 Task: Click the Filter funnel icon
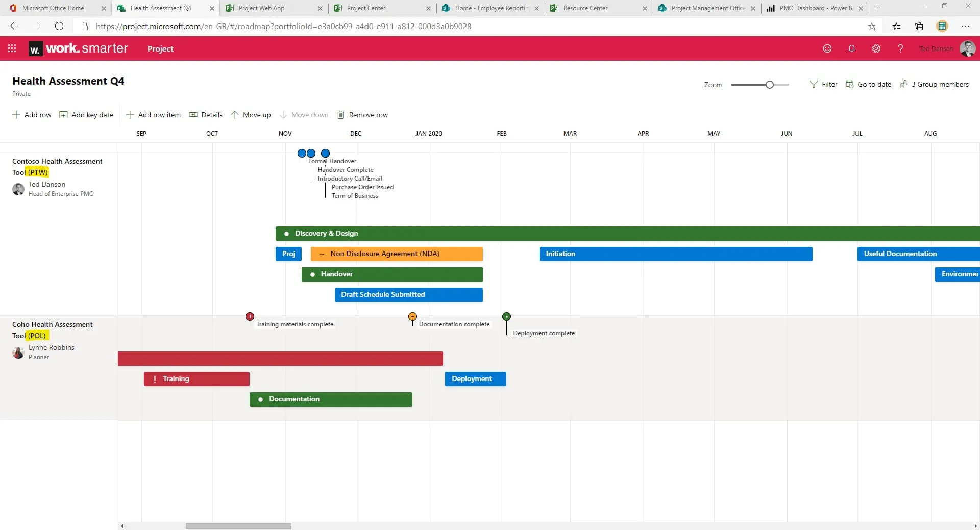click(814, 84)
